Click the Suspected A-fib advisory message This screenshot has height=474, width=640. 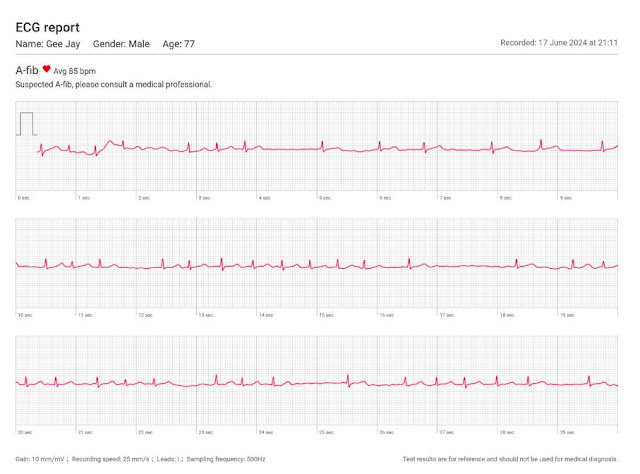click(x=113, y=85)
